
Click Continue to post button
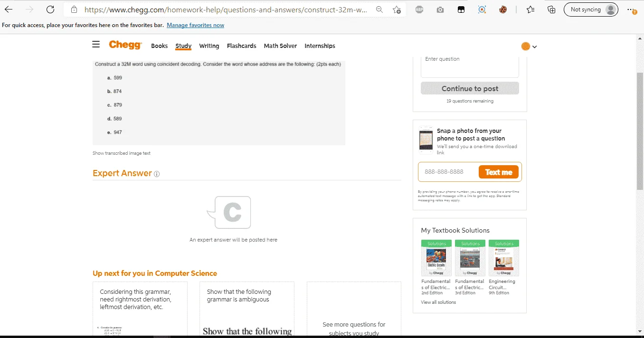click(x=470, y=88)
